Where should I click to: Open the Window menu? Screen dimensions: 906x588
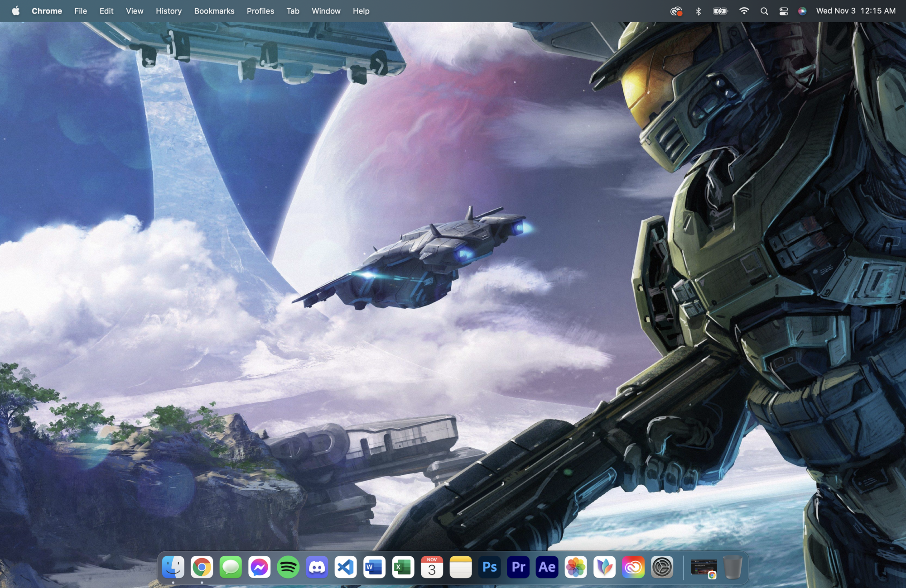coord(326,11)
